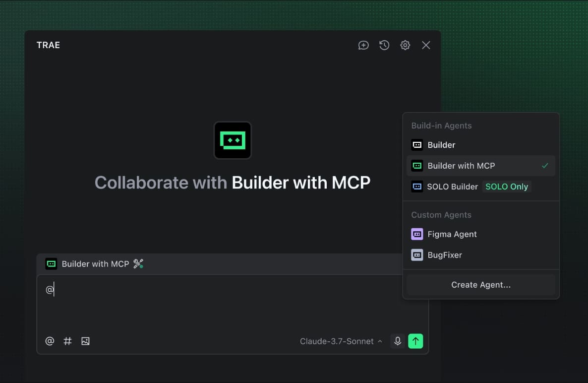
Task: Open the Claude-3.7-Sonnet model dropdown
Action: tap(341, 341)
